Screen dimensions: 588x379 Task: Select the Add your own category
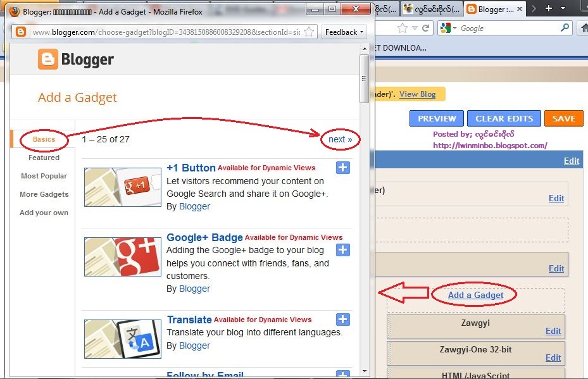coord(44,213)
